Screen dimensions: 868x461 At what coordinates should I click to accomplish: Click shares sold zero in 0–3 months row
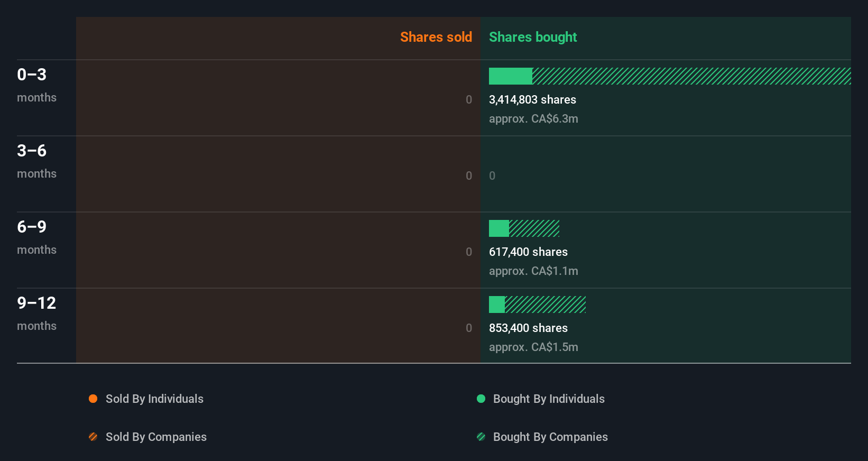(x=469, y=99)
